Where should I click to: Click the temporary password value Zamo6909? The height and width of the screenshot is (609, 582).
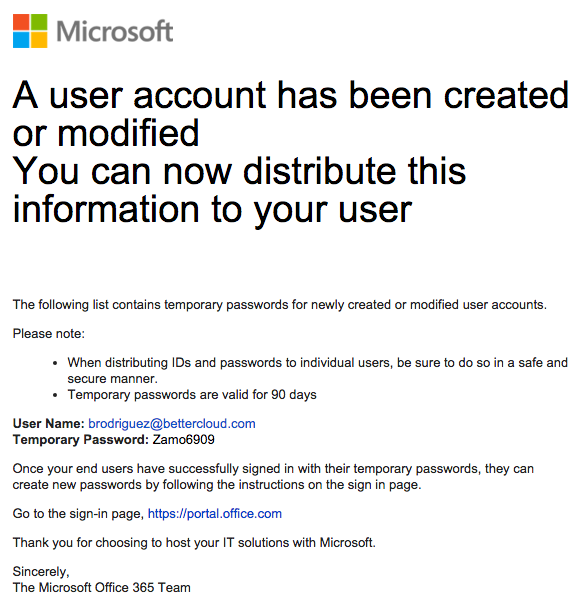coord(183,439)
